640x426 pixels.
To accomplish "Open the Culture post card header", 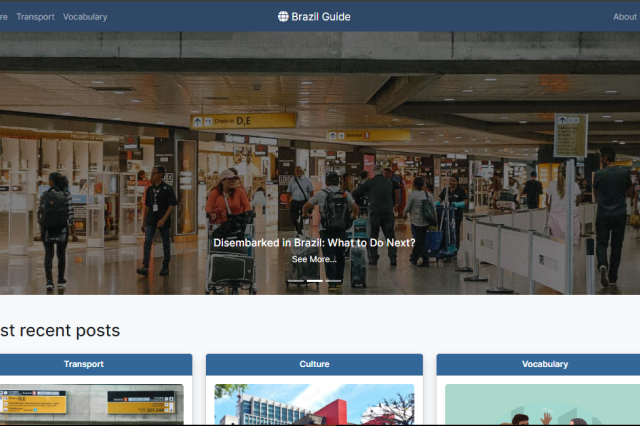I will (x=314, y=364).
